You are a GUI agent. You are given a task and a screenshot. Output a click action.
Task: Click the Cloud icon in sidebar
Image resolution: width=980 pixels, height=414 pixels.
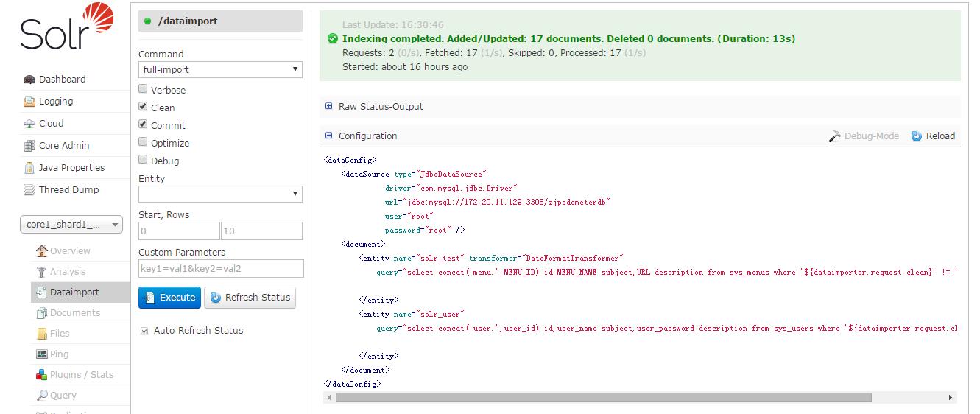click(29, 124)
